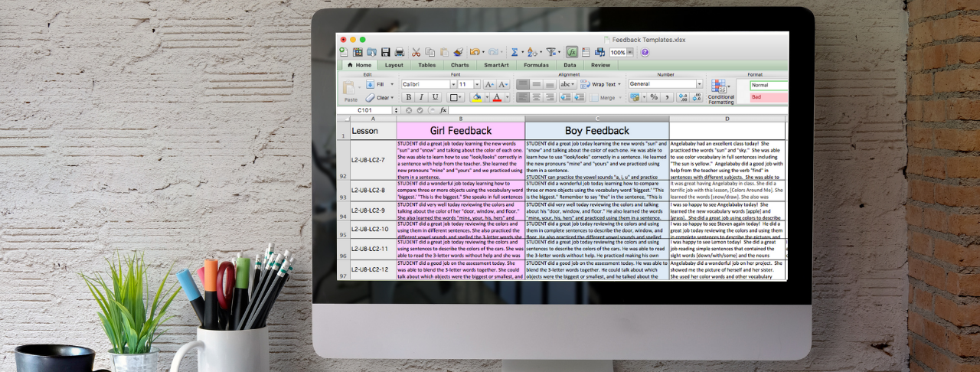Click the yellow fill color swatch
The height and width of the screenshot is (372, 980).
click(x=476, y=97)
